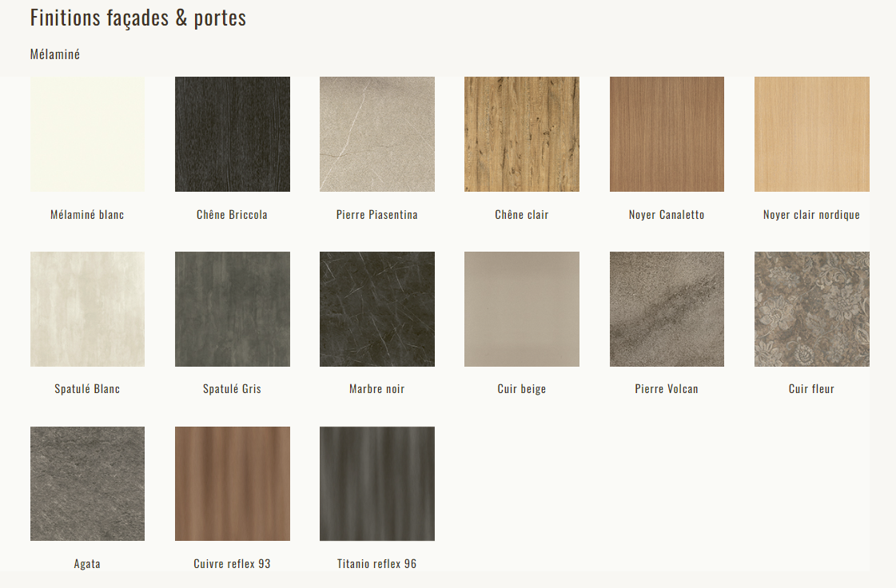896x588 pixels.
Task: Choose the Spatulé Blanc texture
Action: click(87, 309)
